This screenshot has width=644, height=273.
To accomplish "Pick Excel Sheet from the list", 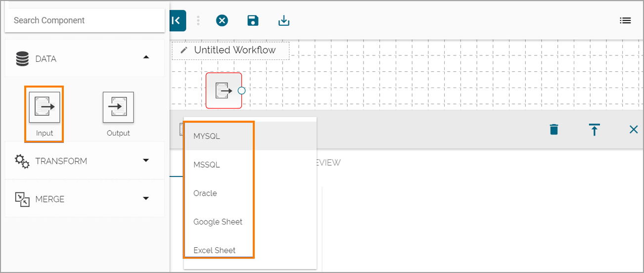I will tap(215, 250).
